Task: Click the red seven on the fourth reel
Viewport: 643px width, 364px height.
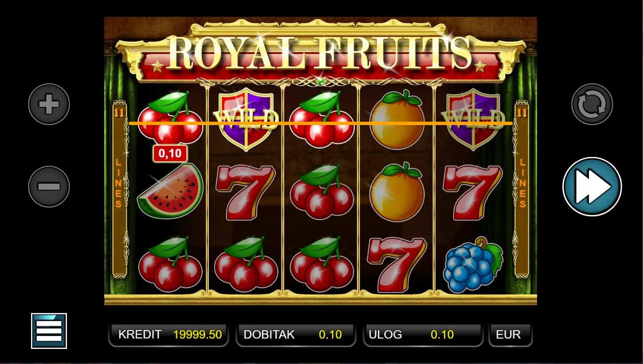Action: point(397,265)
